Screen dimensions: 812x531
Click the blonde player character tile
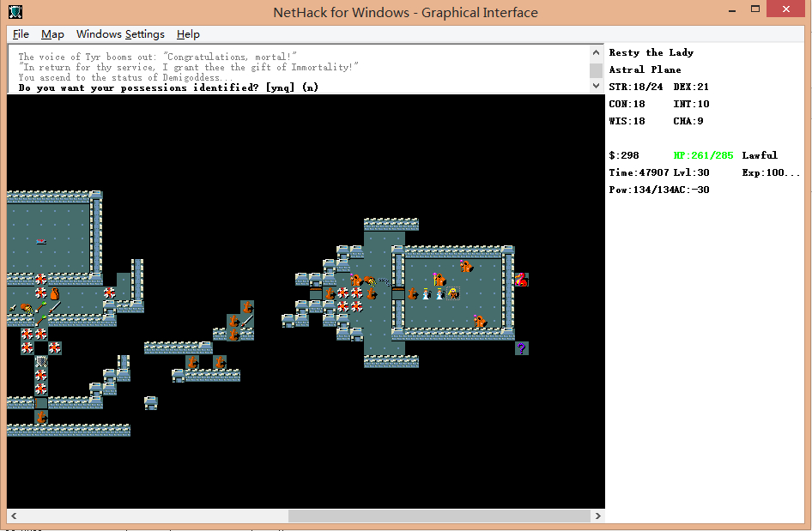453,294
